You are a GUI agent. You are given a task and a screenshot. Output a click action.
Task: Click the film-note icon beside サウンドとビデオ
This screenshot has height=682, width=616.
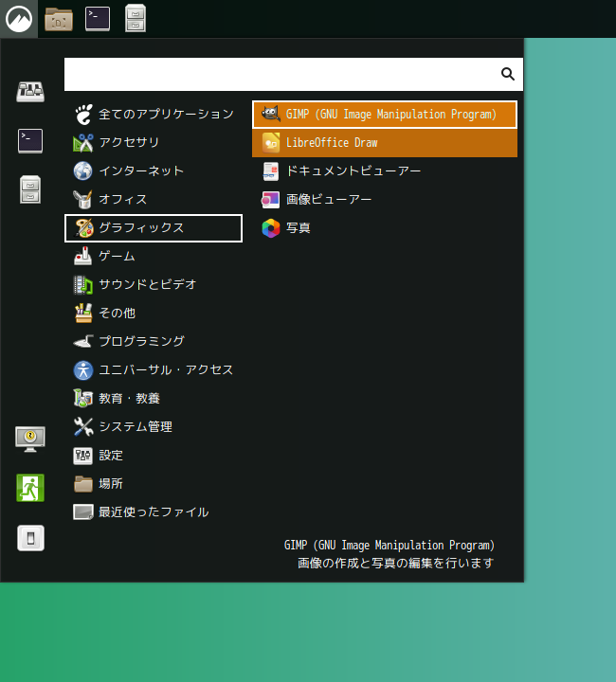tap(82, 285)
